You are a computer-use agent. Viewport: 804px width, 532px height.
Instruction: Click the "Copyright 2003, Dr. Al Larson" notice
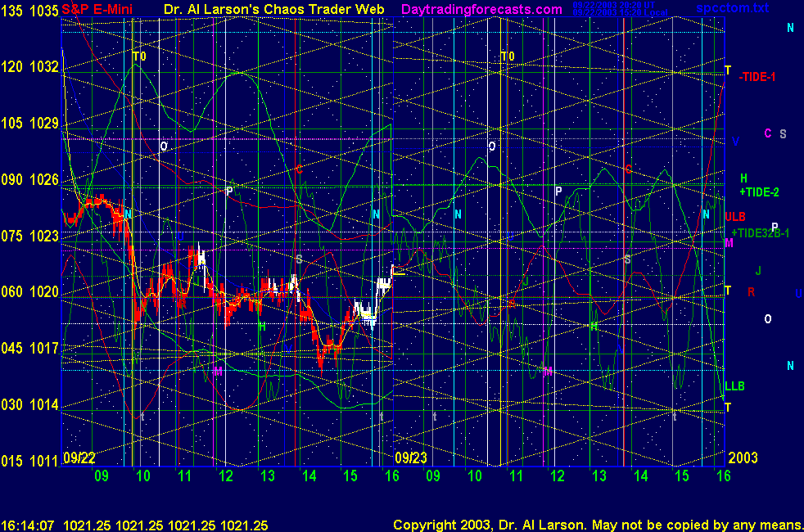(x=489, y=525)
